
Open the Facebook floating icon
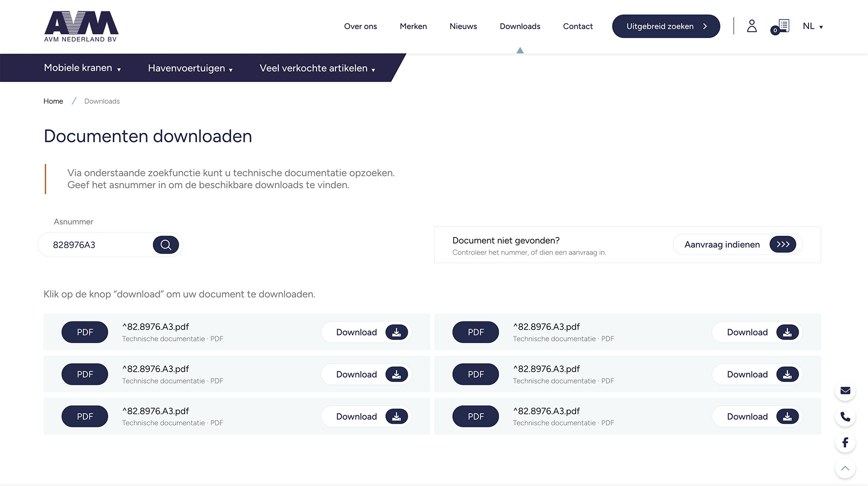pos(845,442)
